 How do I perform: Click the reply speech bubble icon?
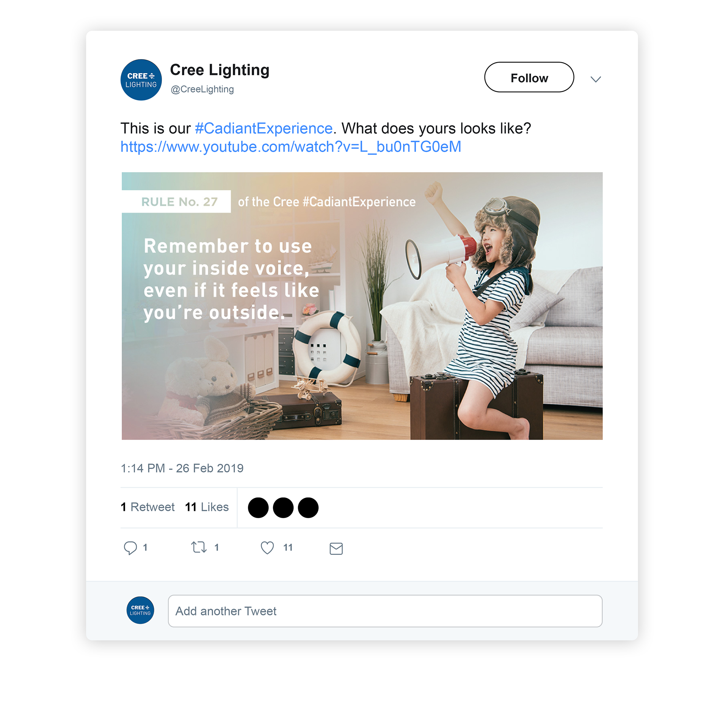130,548
